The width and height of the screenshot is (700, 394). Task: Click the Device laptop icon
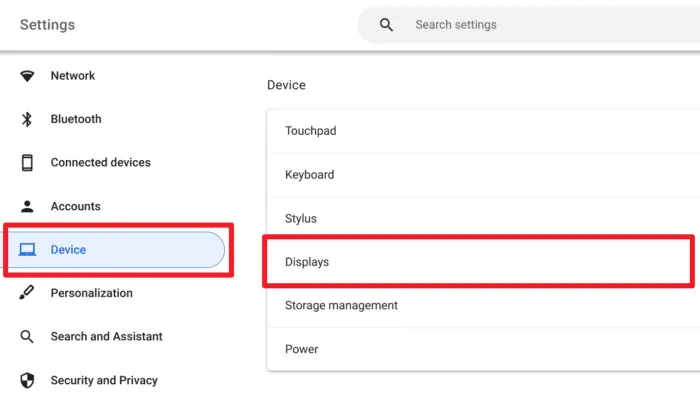tap(27, 249)
